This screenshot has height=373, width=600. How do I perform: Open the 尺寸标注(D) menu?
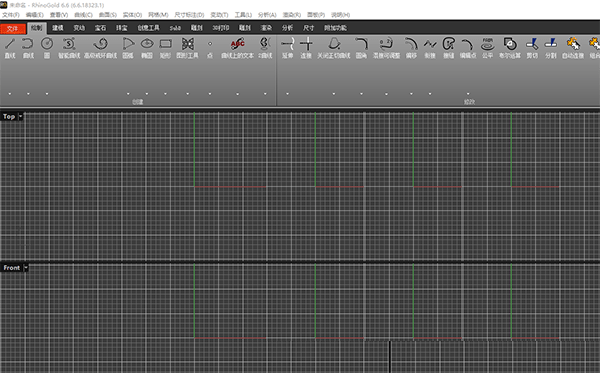click(x=189, y=15)
